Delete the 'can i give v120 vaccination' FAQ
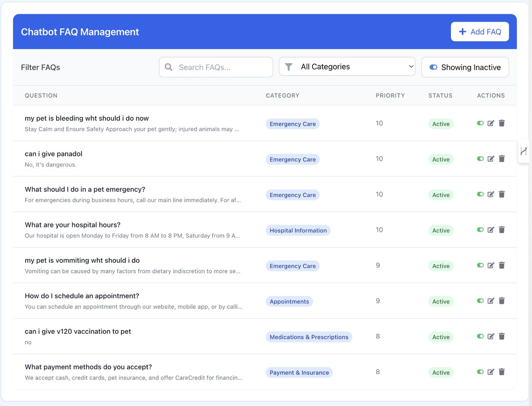Viewport: 532px width, 406px height. [502, 337]
